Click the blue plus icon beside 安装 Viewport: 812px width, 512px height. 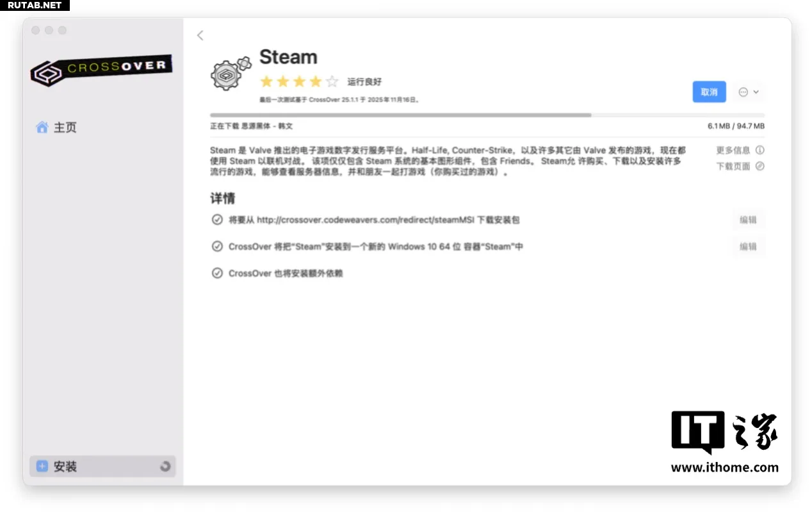click(42, 467)
